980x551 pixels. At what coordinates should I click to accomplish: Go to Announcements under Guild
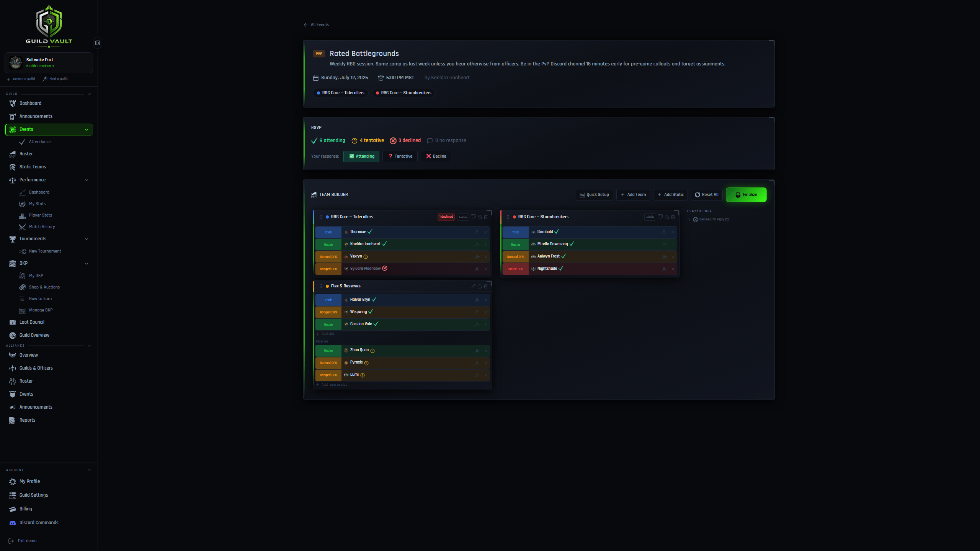[49, 116]
